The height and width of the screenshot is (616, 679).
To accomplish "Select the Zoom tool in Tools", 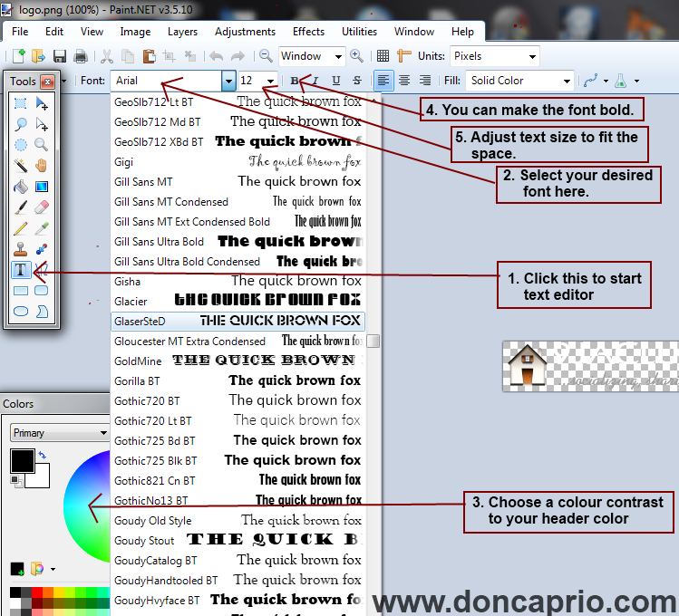I will pyautogui.click(x=42, y=144).
